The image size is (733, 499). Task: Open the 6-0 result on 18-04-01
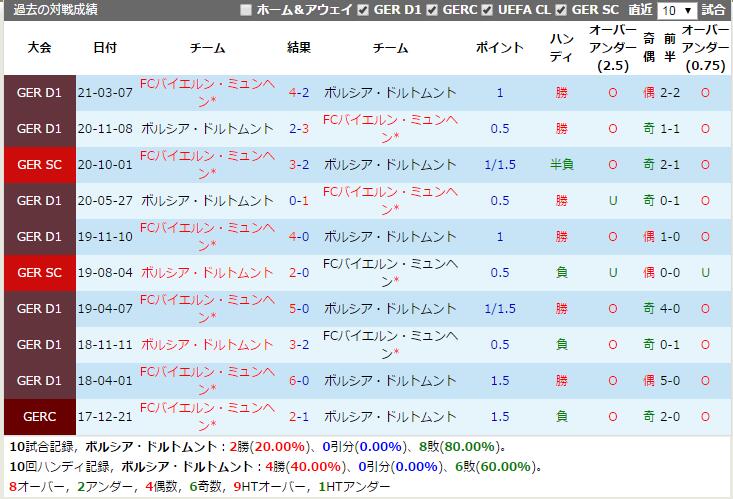[299, 381]
